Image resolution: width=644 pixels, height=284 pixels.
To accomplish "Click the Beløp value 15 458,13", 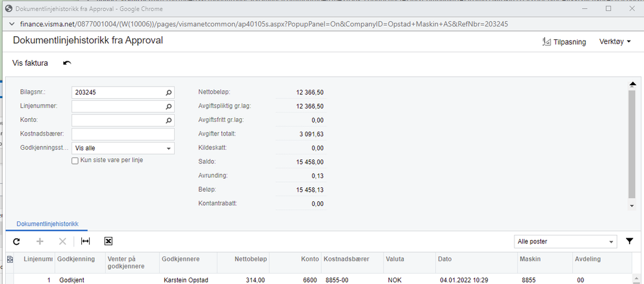I will coord(309,190).
